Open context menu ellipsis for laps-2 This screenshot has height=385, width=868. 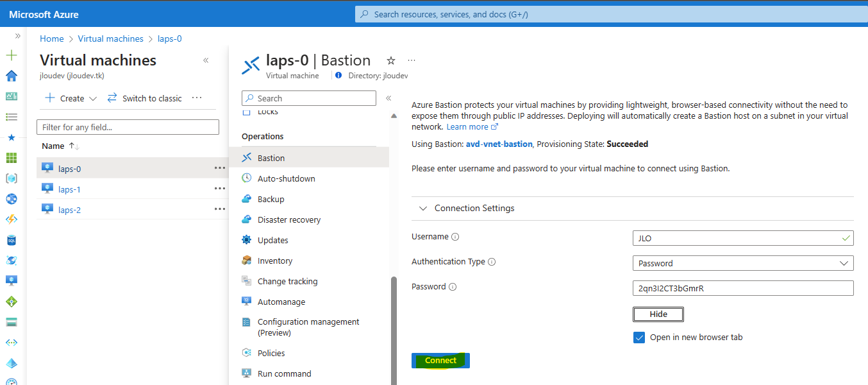pyautogui.click(x=220, y=209)
